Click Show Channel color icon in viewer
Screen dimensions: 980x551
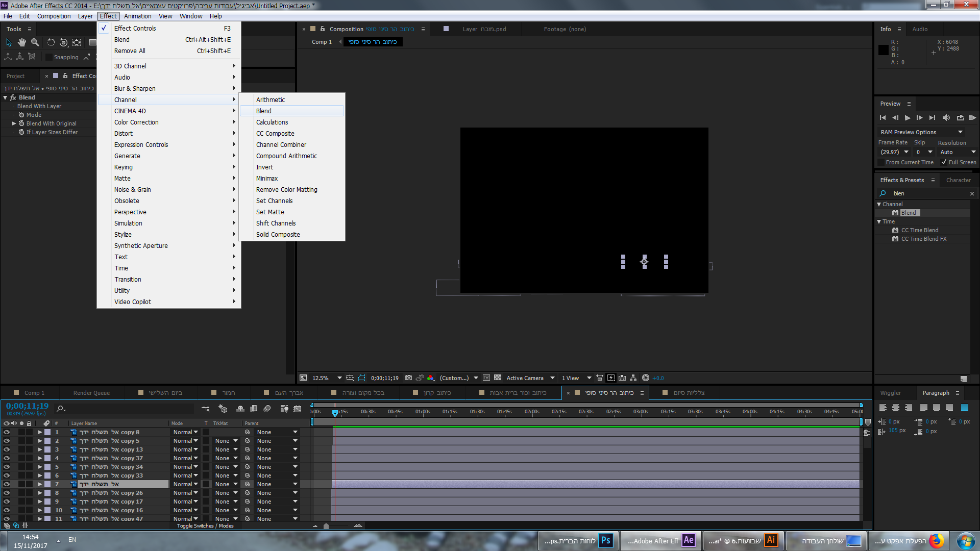point(430,378)
